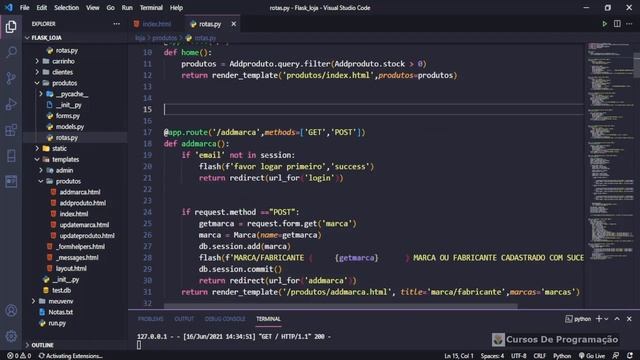Open the File menu

point(24,7)
